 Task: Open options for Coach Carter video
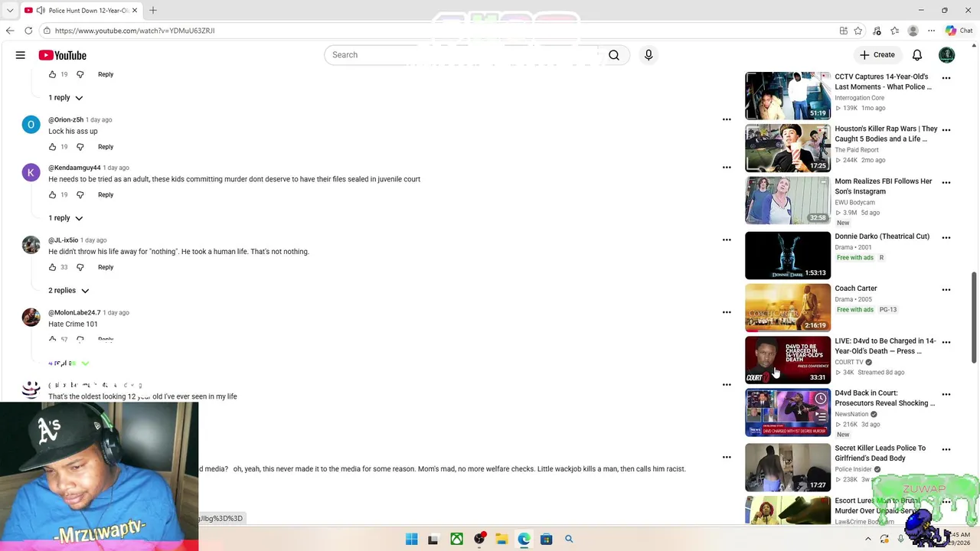coord(946,290)
